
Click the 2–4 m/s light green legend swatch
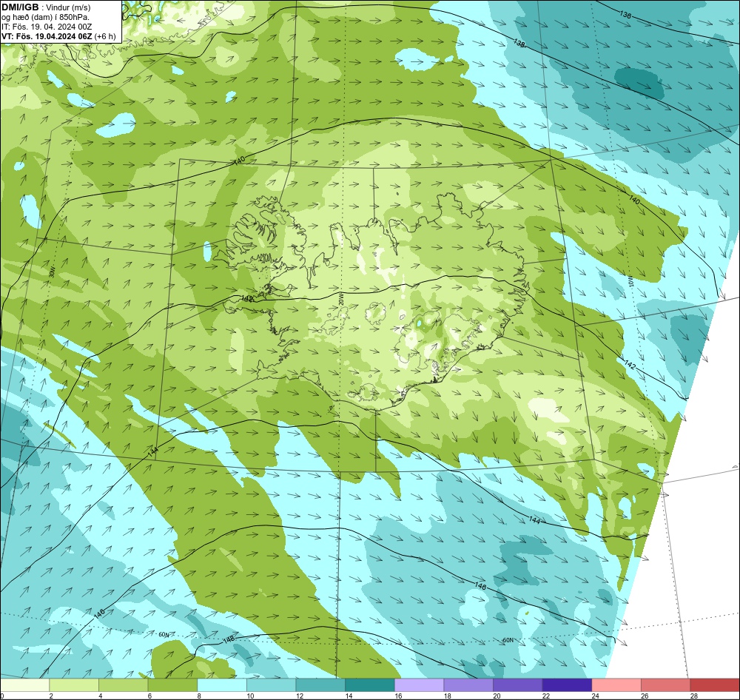pyautogui.click(x=73, y=685)
